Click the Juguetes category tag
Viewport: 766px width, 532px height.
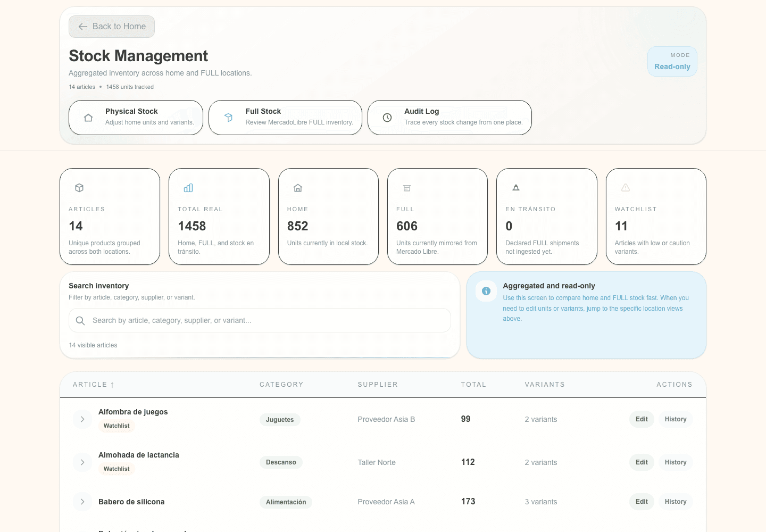[x=280, y=420]
